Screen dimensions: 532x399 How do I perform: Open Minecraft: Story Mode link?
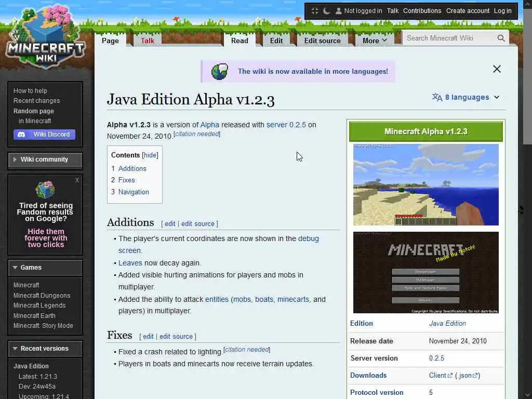click(x=43, y=326)
